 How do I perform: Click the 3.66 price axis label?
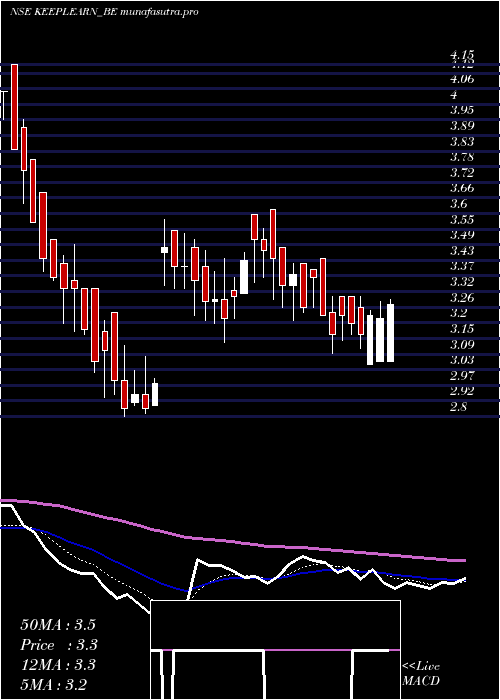point(462,188)
